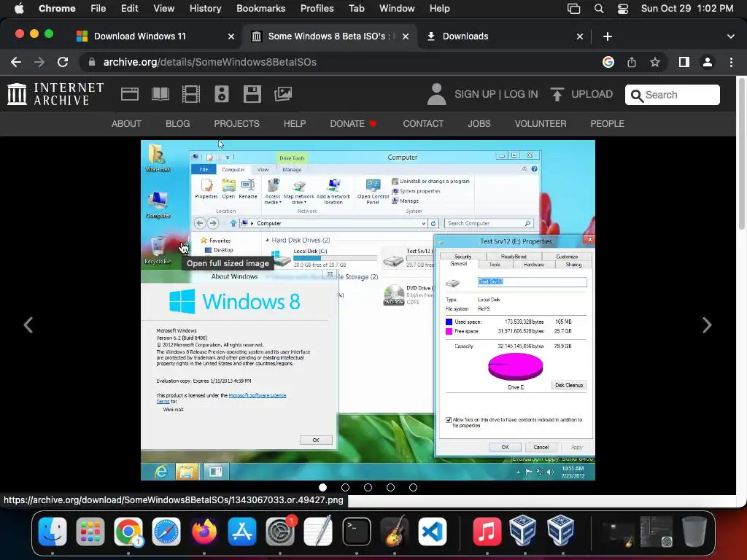Open the Audio speaker icon
This screenshot has width=747, height=560.
click(x=222, y=94)
